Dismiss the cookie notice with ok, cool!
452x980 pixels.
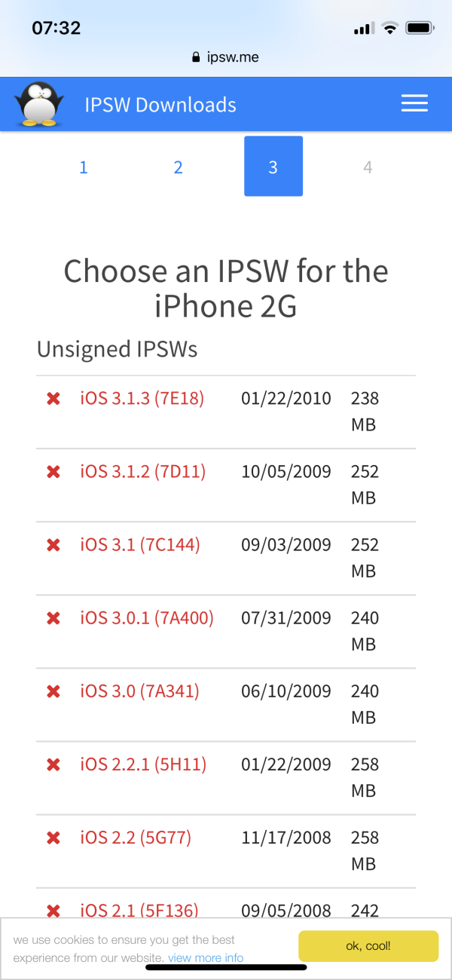coord(368,946)
